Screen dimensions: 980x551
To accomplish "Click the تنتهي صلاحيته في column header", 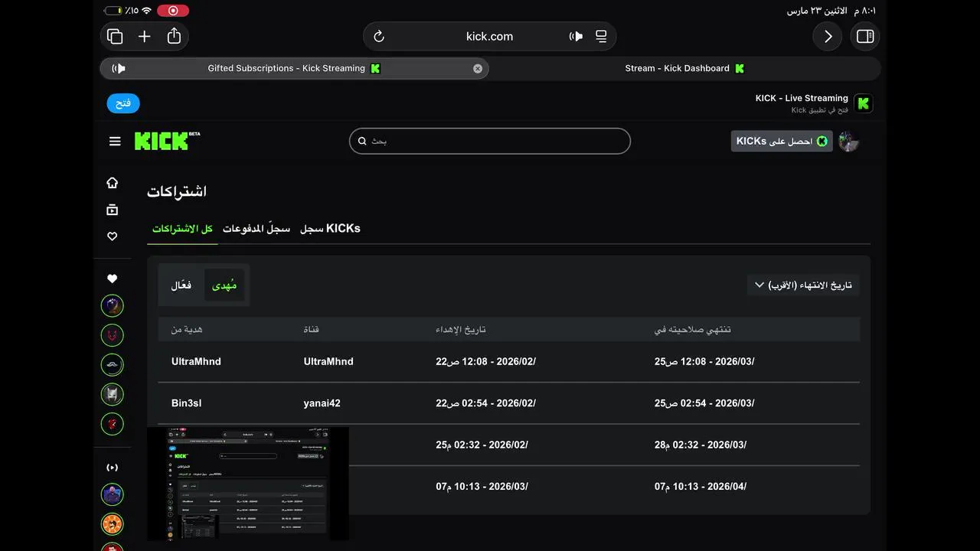I will click(693, 329).
